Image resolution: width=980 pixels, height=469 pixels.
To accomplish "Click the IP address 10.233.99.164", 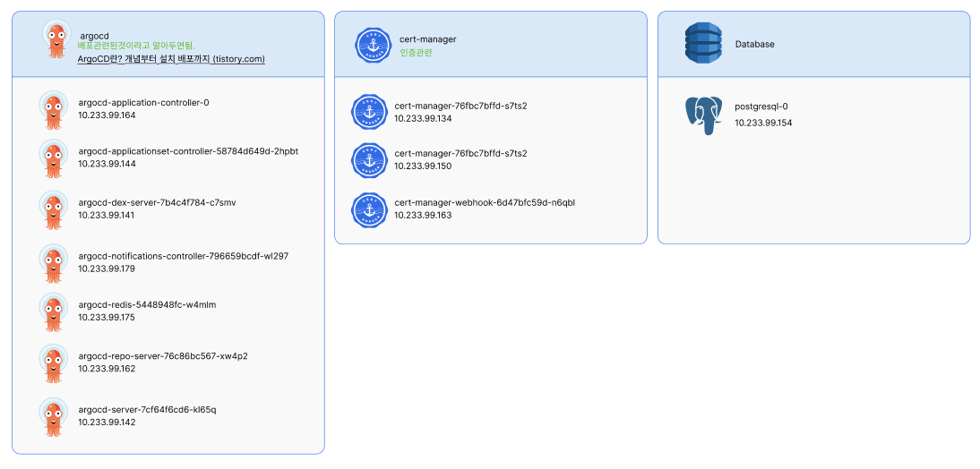I will [x=107, y=115].
